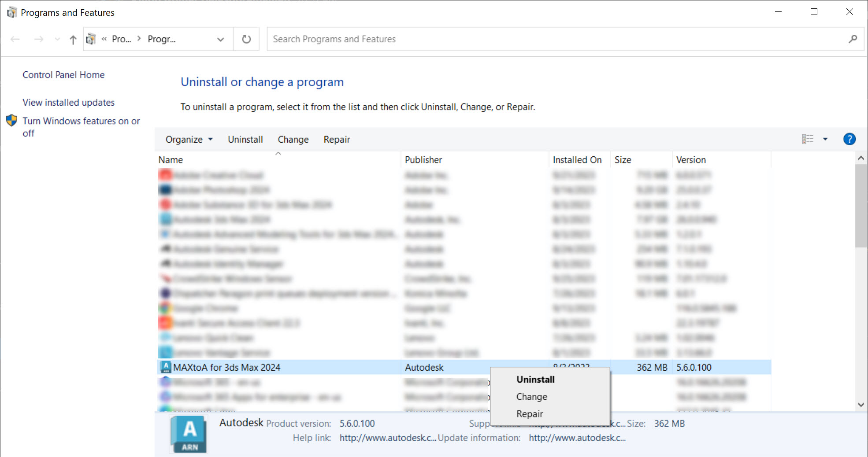The image size is (868, 457).
Task: Click the up one level arrow
Action: 72,39
